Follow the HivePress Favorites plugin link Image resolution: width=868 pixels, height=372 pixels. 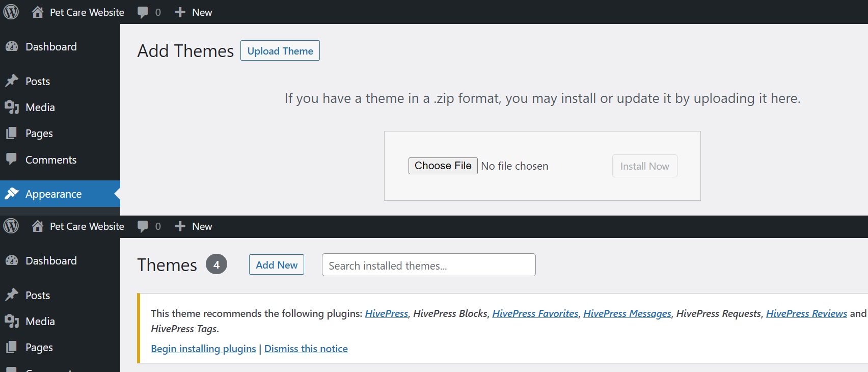tap(535, 313)
